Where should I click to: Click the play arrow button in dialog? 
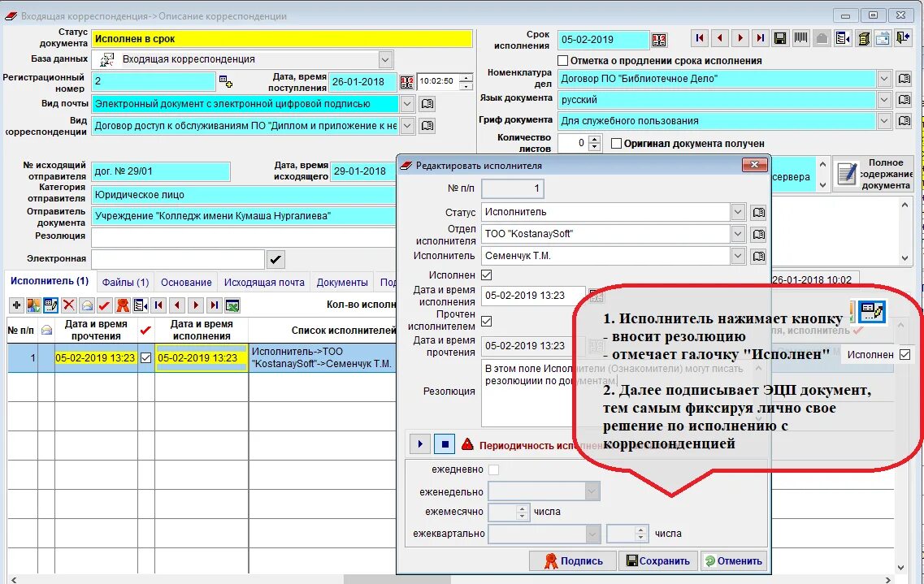pyautogui.click(x=420, y=443)
